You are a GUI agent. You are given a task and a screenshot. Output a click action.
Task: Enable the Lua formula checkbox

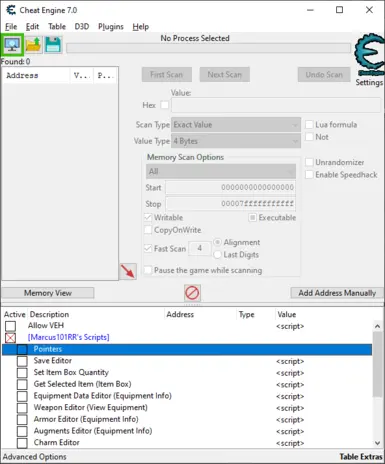[x=309, y=125]
